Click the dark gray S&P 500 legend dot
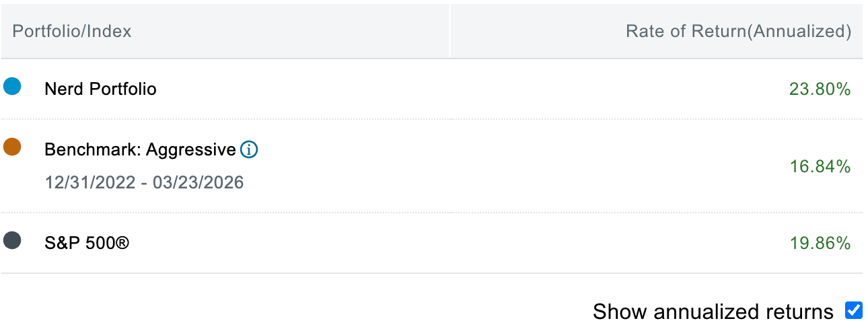 (x=12, y=240)
